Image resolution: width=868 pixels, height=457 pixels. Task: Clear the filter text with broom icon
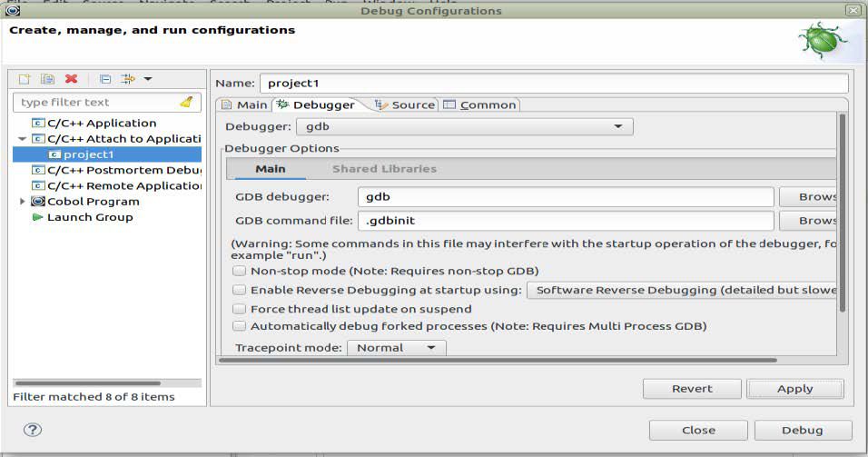pos(186,102)
